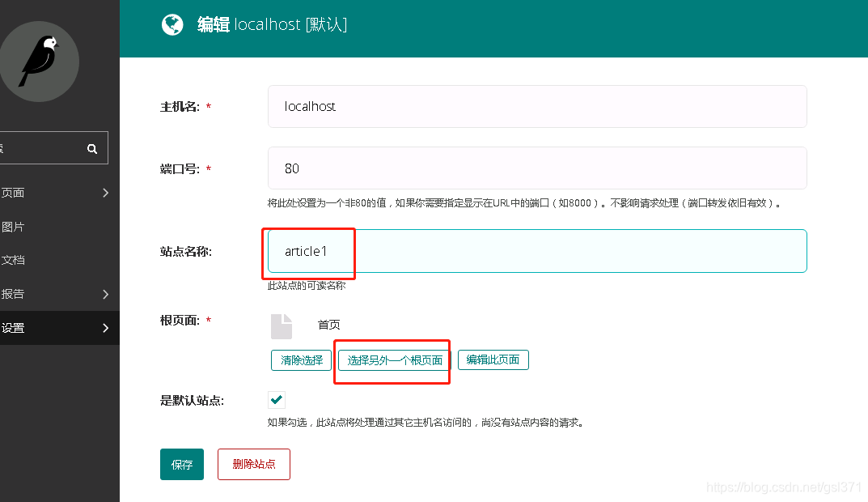Click the 是默认站点 label
868x502 pixels.
pos(192,401)
